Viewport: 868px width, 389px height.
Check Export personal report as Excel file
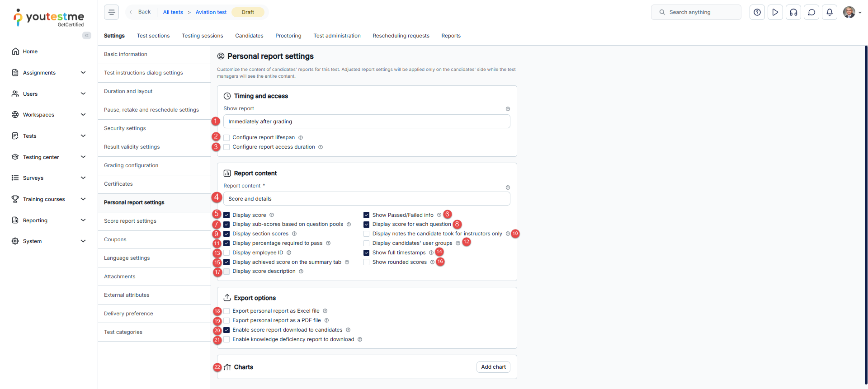pos(226,311)
